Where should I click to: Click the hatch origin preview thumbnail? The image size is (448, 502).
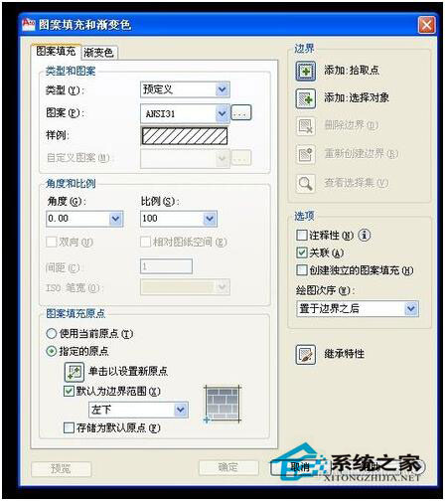(223, 404)
